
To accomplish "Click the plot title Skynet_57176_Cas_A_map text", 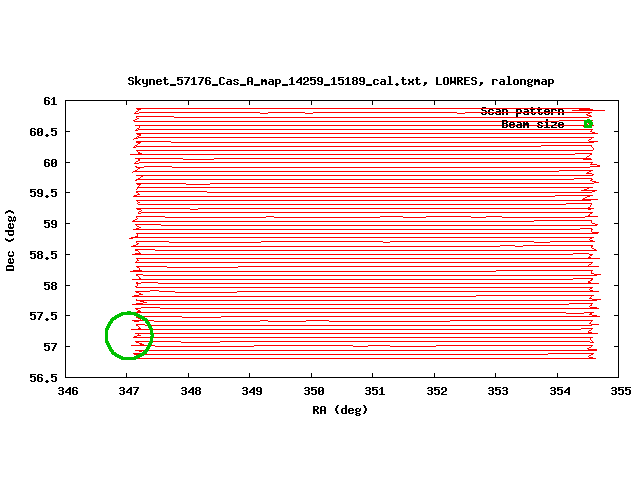I will click(x=340, y=81).
